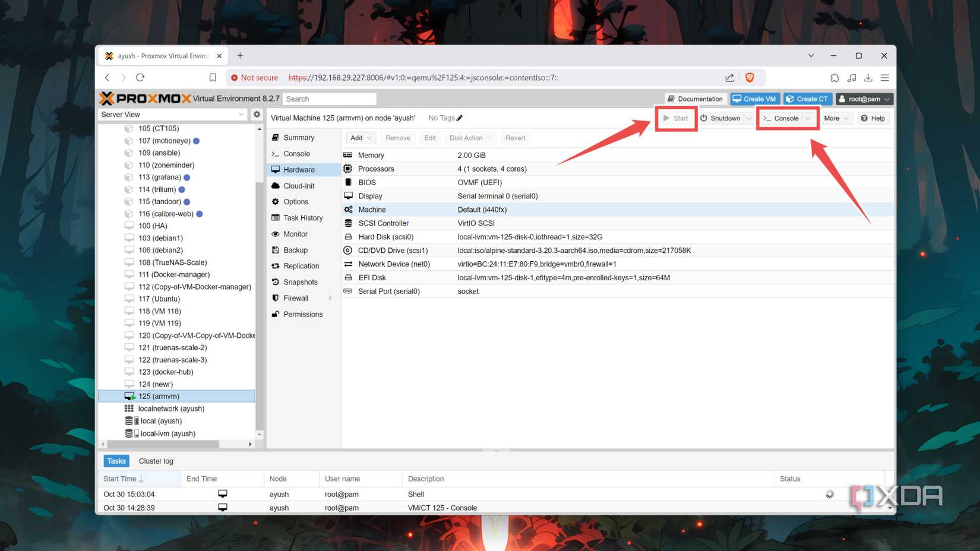The width and height of the screenshot is (980, 551).
Task: Select the Tasks tab
Action: tap(116, 461)
